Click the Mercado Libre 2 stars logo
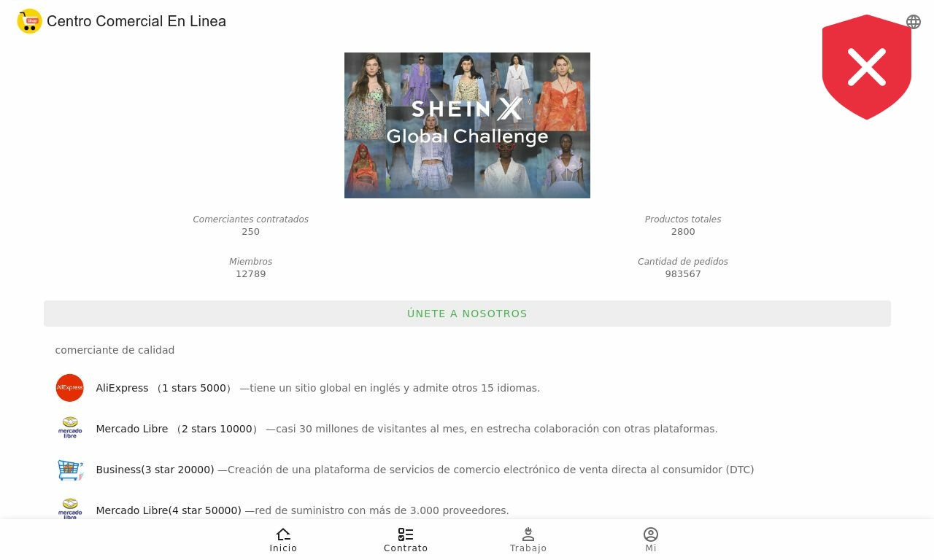934x560 pixels. [70, 428]
